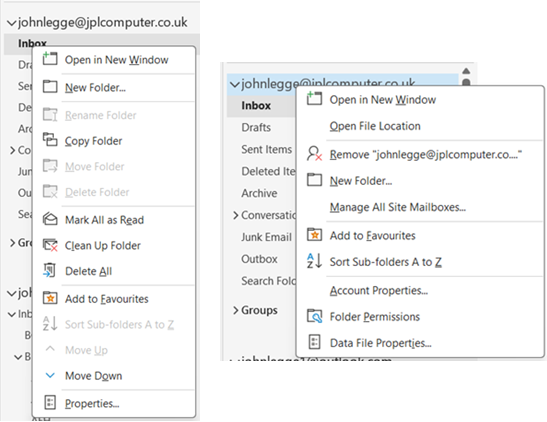547x422 pixels.
Task: Select the Archive folder in right pane
Action: point(259,193)
